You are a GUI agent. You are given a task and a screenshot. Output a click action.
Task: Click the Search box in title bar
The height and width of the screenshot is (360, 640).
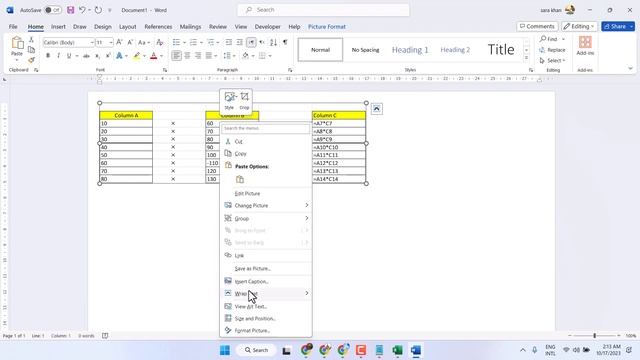[x=323, y=10]
